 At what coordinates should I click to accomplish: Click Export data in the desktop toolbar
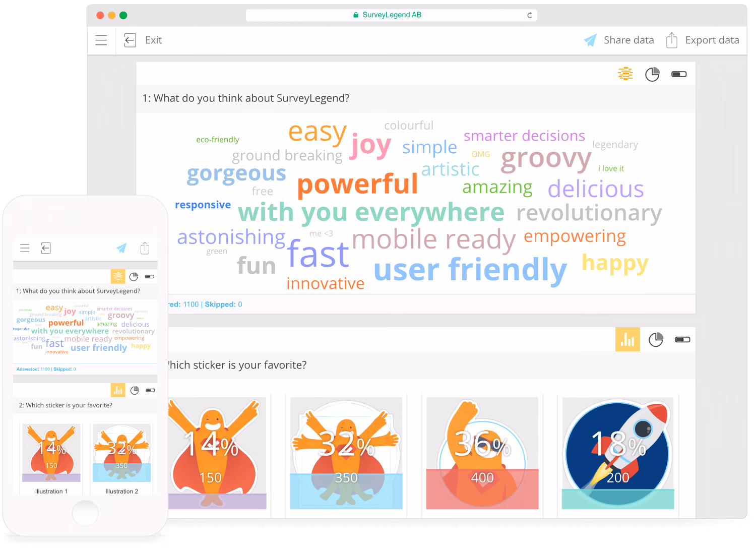[x=703, y=40]
